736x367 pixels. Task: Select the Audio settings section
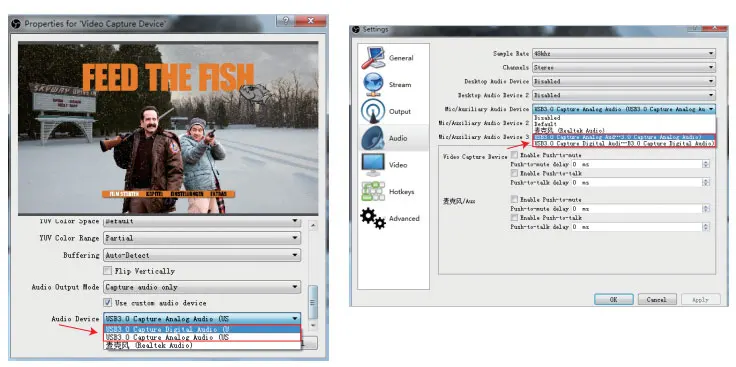(393, 138)
